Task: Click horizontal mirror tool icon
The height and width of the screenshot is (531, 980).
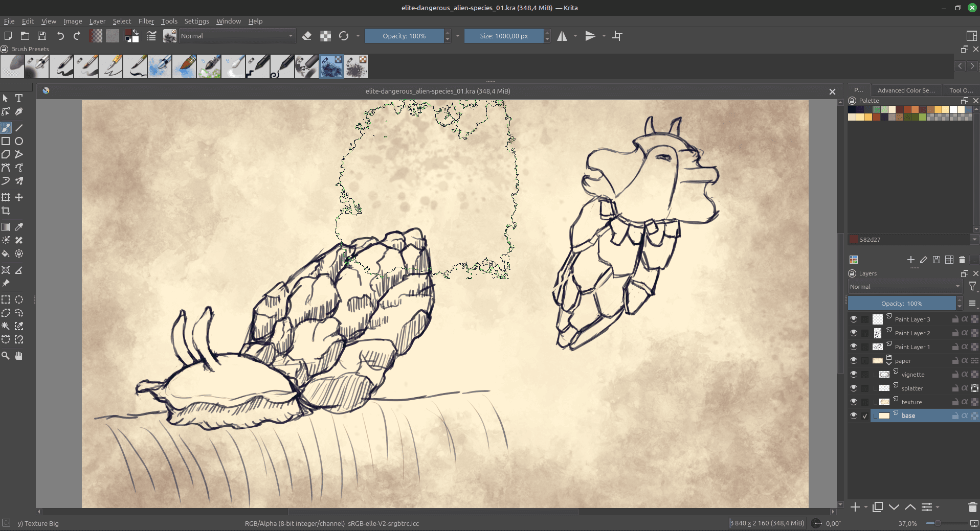Action: click(x=562, y=36)
